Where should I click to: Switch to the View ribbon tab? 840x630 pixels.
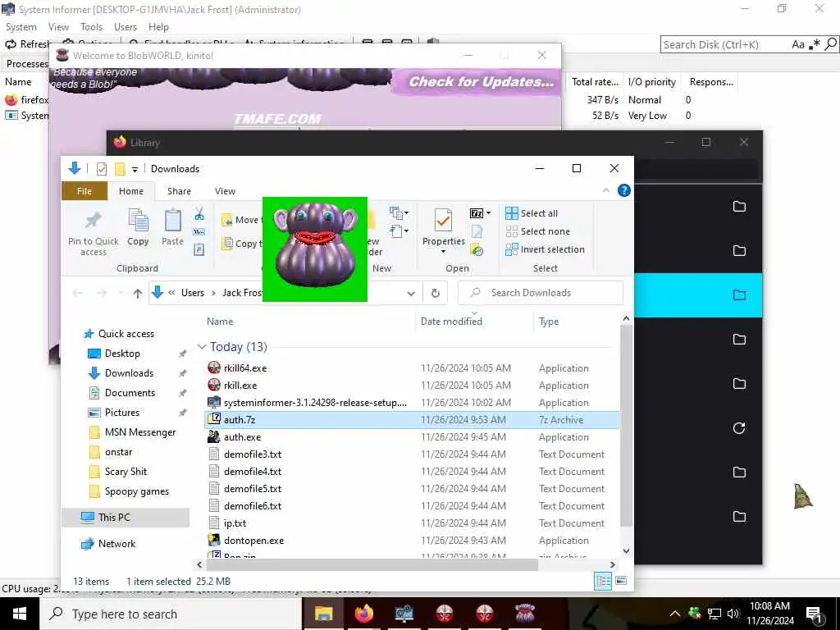click(x=225, y=191)
